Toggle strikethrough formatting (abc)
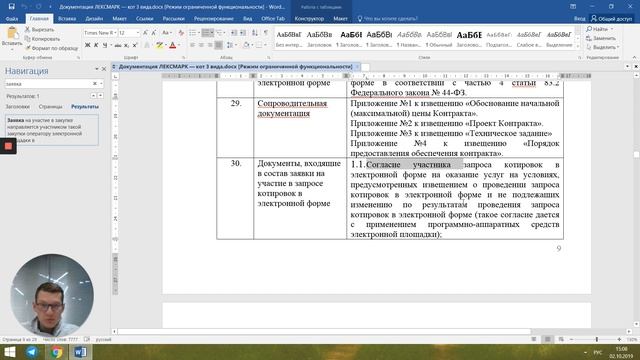Image resolution: width=640 pixels, height=360 pixels. pyautogui.click(x=118, y=45)
